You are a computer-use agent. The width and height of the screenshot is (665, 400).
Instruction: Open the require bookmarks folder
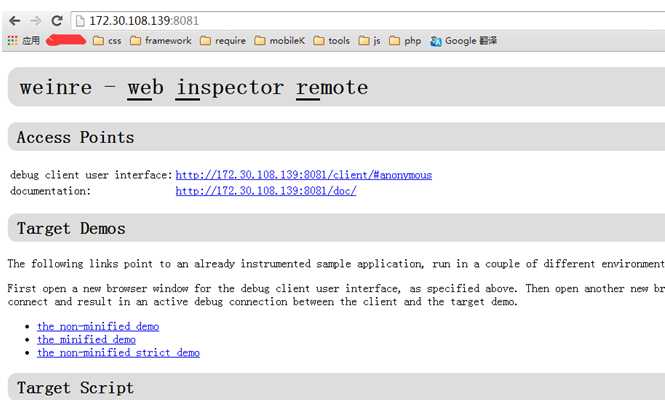click(223, 41)
